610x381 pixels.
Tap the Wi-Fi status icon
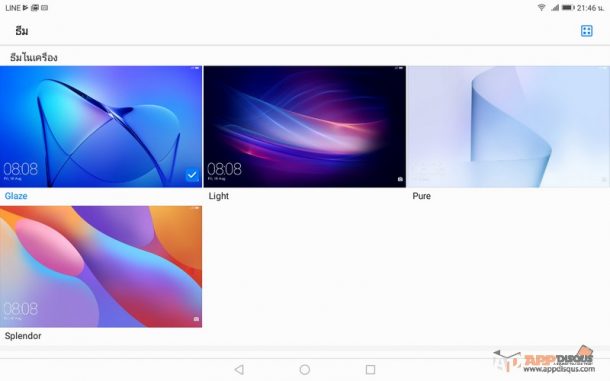pyautogui.click(x=541, y=7)
